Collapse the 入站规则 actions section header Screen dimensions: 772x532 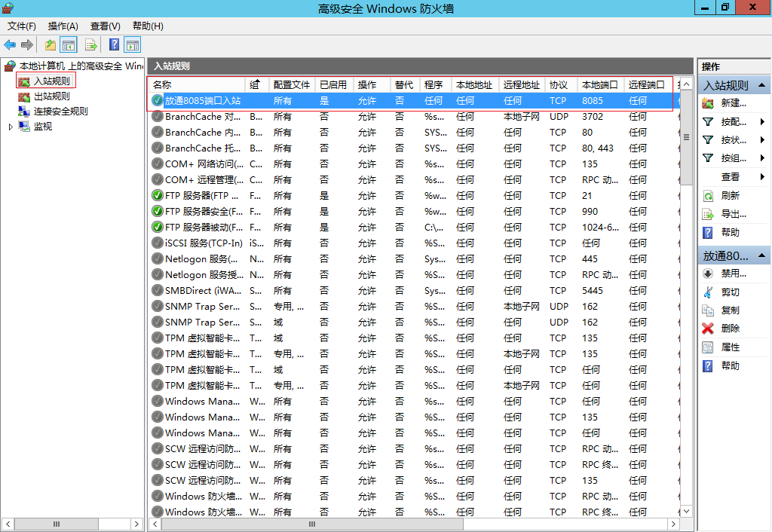pyautogui.click(x=763, y=86)
